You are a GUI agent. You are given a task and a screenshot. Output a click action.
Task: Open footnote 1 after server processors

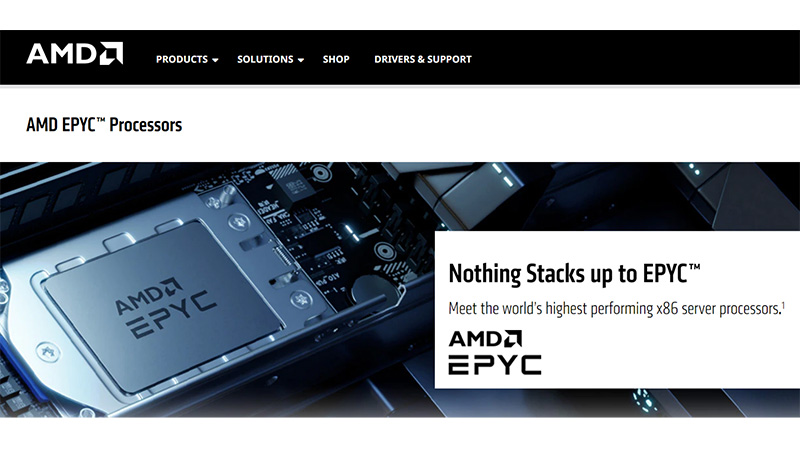pyautogui.click(x=783, y=305)
